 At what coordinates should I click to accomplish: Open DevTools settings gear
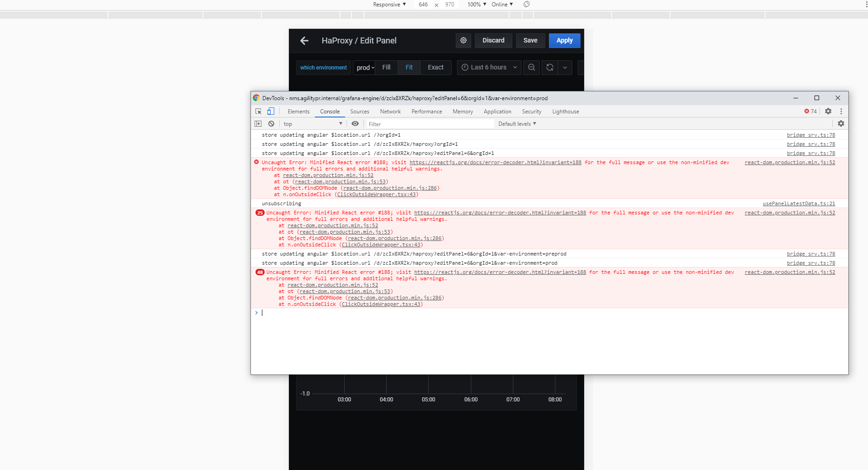(x=828, y=111)
